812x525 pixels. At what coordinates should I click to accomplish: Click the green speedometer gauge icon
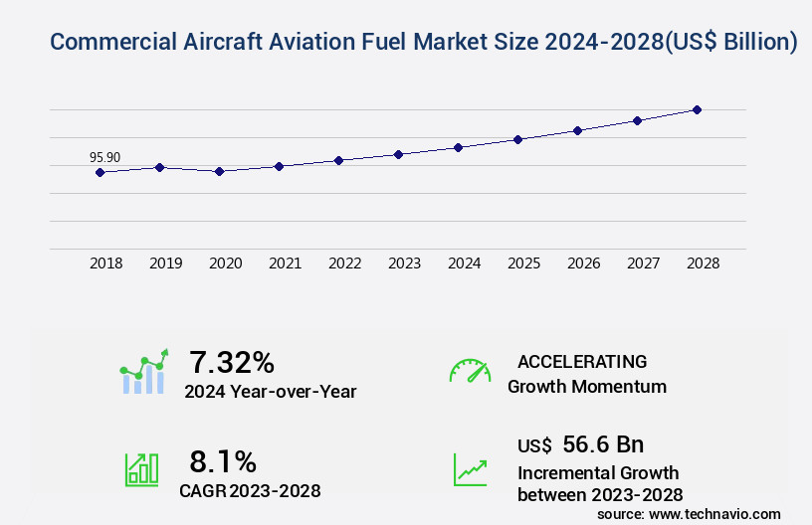click(x=470, y=371)
